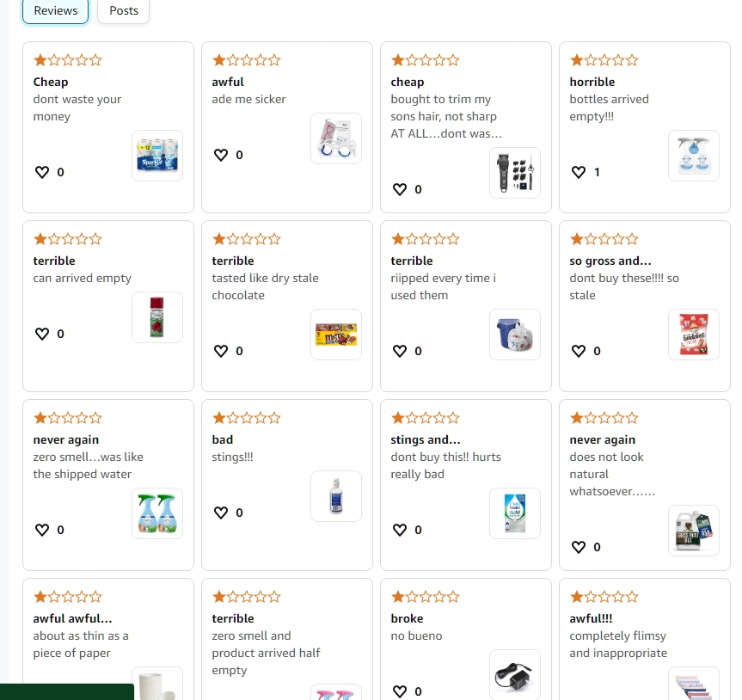Heart the grass paint 'never again' review
This screenshot has height=700, width=742.
[x=579, y=547]
